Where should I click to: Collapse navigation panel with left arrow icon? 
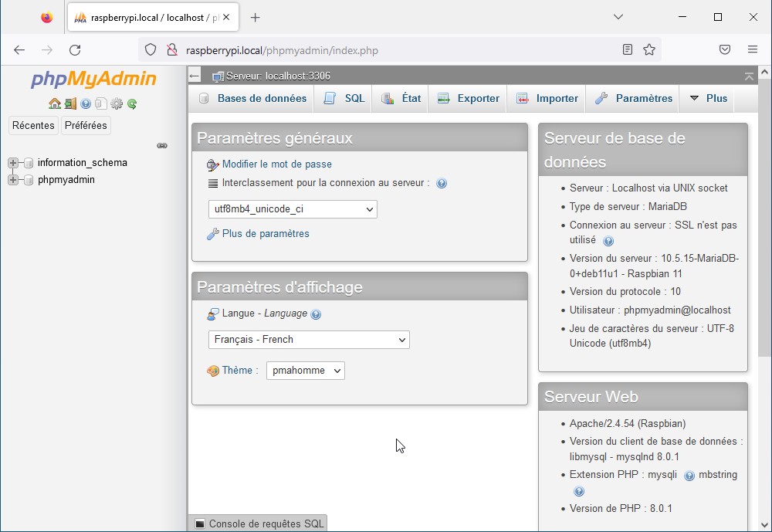coord(195,76)
